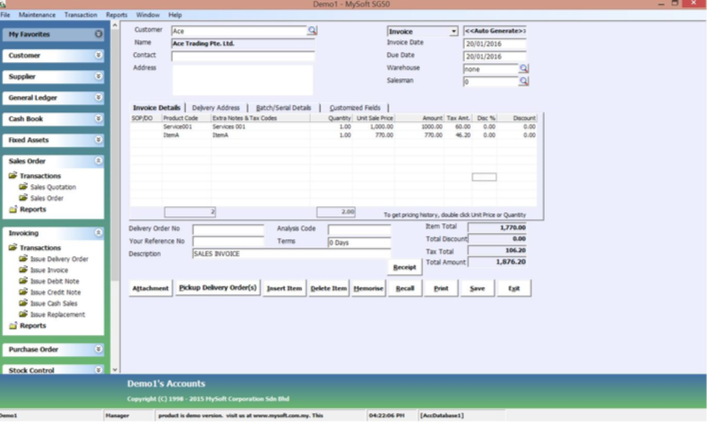This screenshot has width=710, height=425.
Task: Open Reports folder under Sales Order
Action: 27,210
